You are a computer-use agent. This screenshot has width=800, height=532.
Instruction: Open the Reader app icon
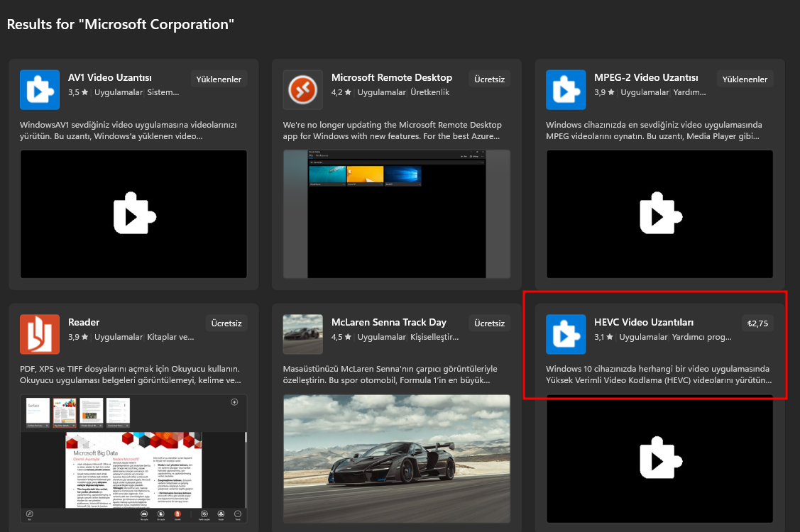[40, 334]
